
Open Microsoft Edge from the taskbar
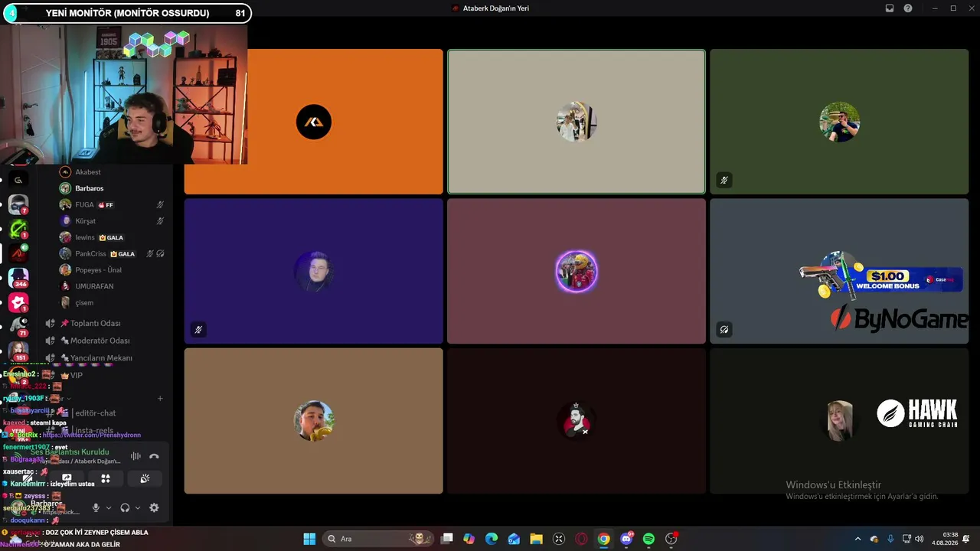(492, 539)
